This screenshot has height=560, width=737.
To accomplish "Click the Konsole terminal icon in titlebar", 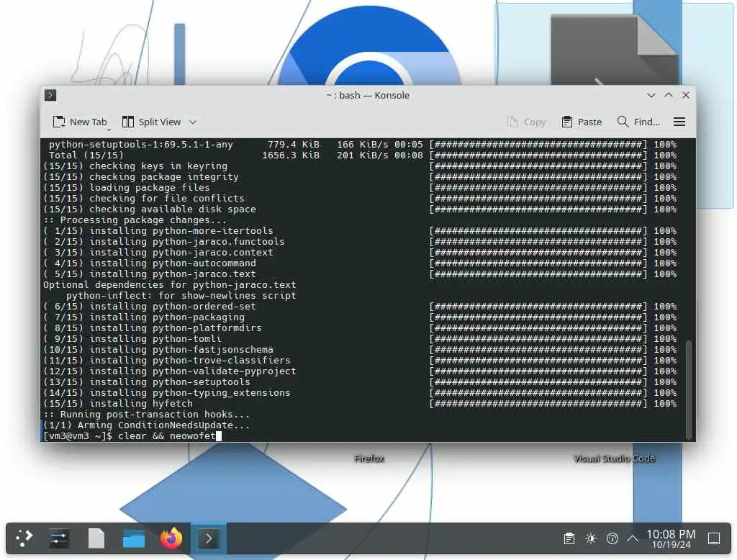I will click(x=50, y=96).
